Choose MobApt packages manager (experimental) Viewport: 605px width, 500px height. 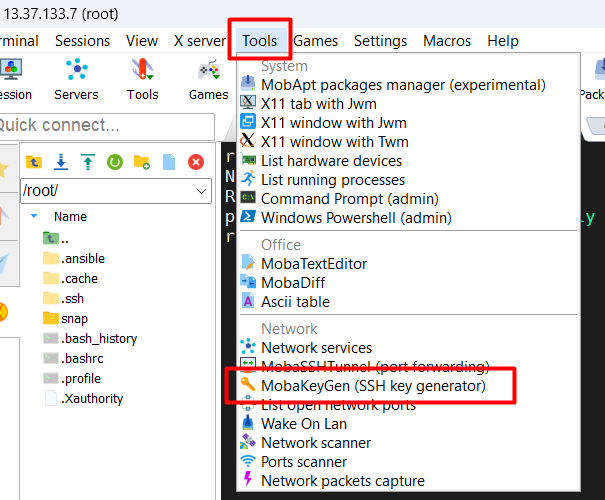[409, 85]
